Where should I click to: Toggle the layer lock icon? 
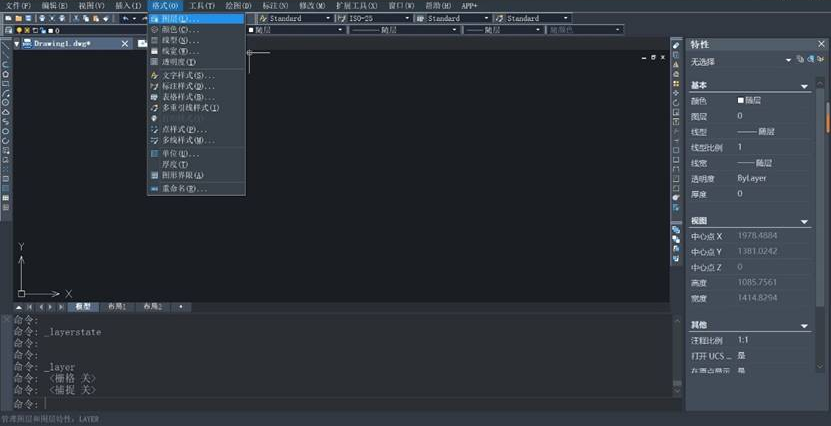(43, 30)
